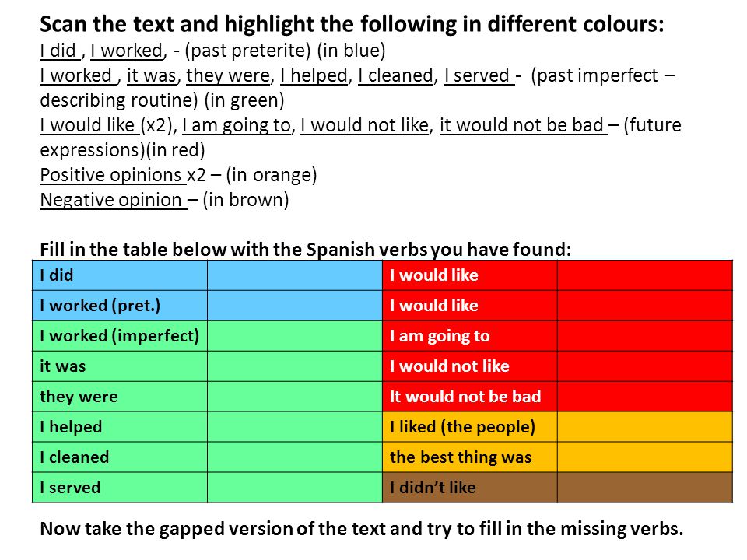Click the orange cell beside 'I liked (the people)'
The image size is (747, 560).
pyautogui.click(x=644, y=427)
